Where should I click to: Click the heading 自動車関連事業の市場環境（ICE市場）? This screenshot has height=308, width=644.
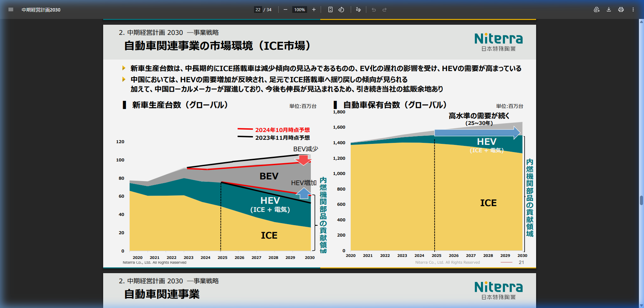point(217,46)
